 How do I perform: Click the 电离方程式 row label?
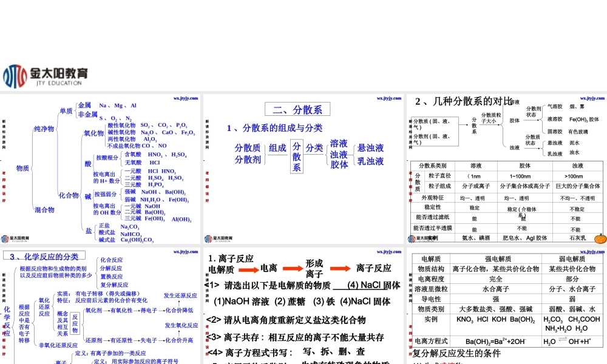(x=431, y=341)
